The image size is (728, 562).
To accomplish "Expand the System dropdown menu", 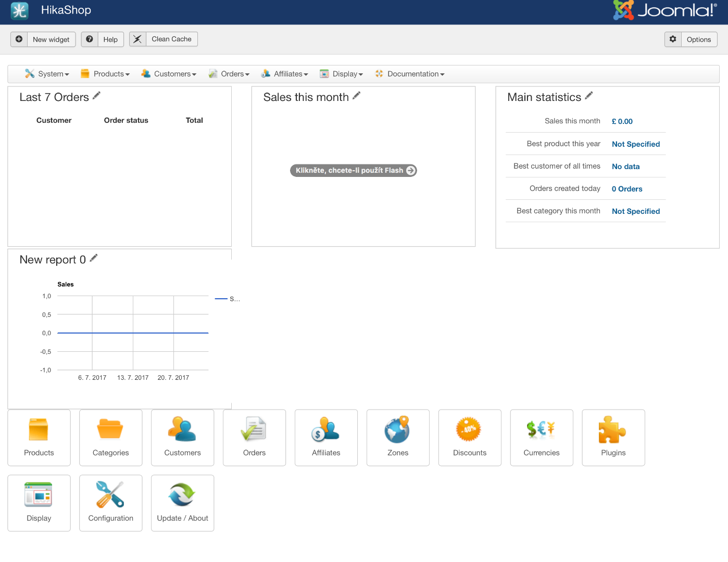I will click(x=47, y=74).
